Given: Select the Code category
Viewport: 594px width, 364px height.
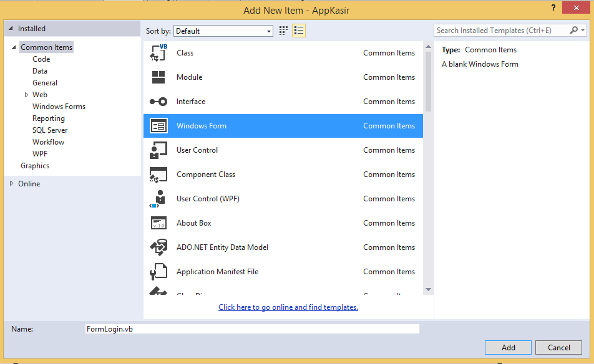Looking at the screenshot, I should (x=41, y=59).
